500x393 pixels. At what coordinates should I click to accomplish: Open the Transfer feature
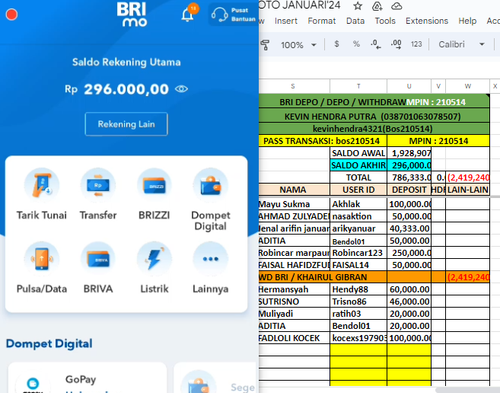click(98, 195)
